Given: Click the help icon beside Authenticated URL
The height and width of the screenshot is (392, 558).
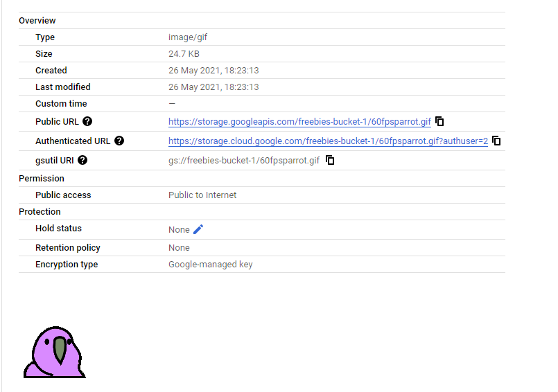Looking at the screenshot, I should [x=119, y=141].
